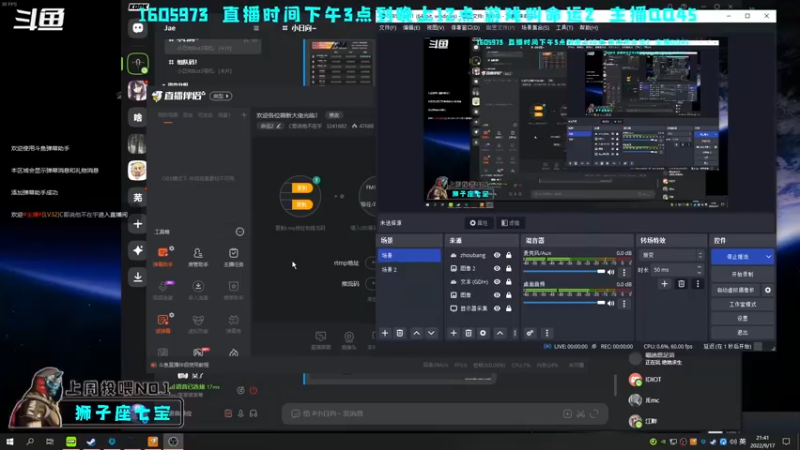Click 启动虚拟摄像机 button
Screen dimensions: 800x450
tap(736, 290)
